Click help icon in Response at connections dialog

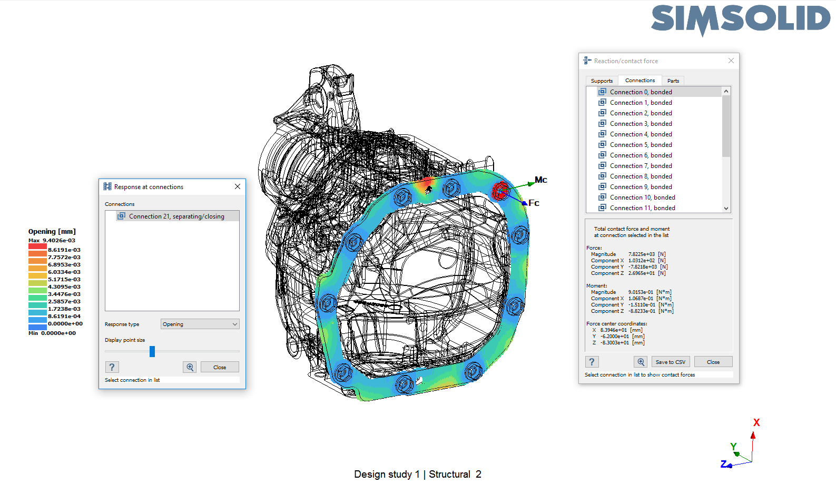[112, 367]
